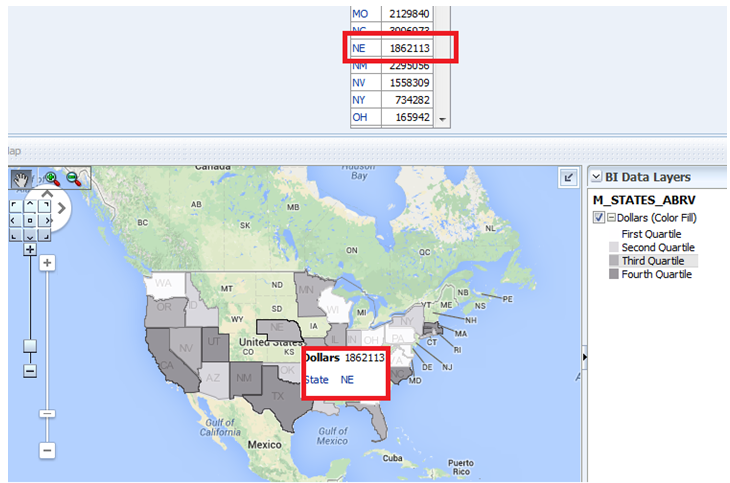Recenter map with pan-grid center square

click(30, 220)
